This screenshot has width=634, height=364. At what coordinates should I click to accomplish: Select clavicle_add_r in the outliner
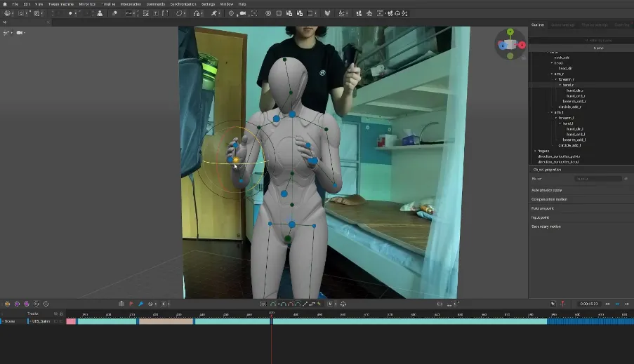click(569, 107)
